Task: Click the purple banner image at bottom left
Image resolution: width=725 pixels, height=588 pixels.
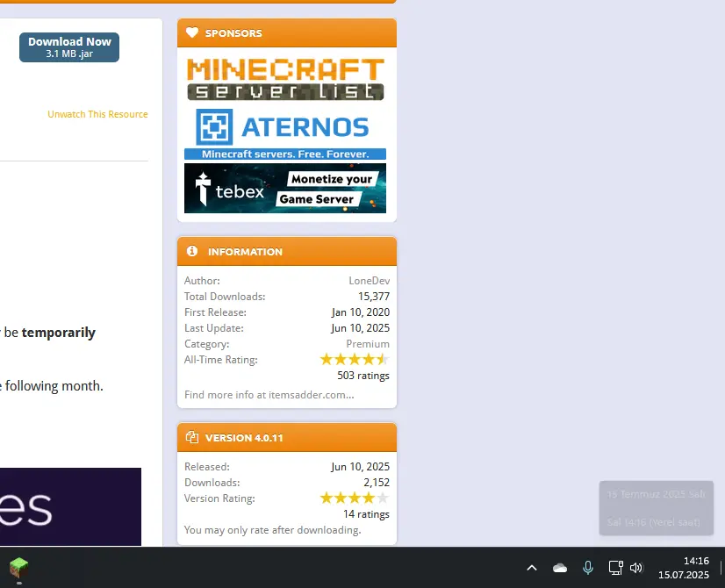Action: [70, 506]
